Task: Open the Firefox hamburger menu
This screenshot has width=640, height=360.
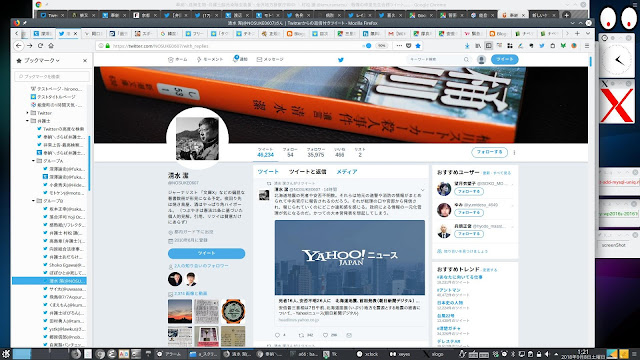Action: [587, 46]
